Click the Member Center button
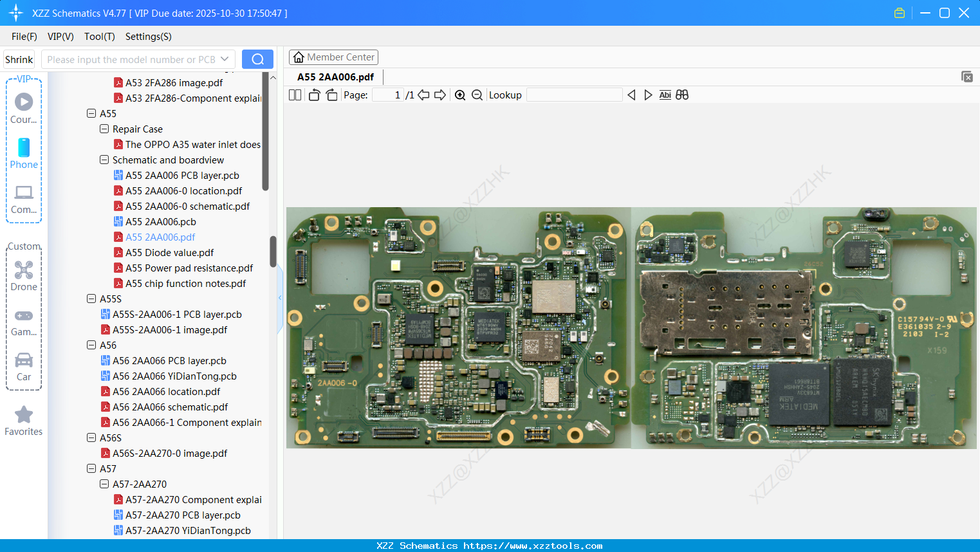 [333, 57]
